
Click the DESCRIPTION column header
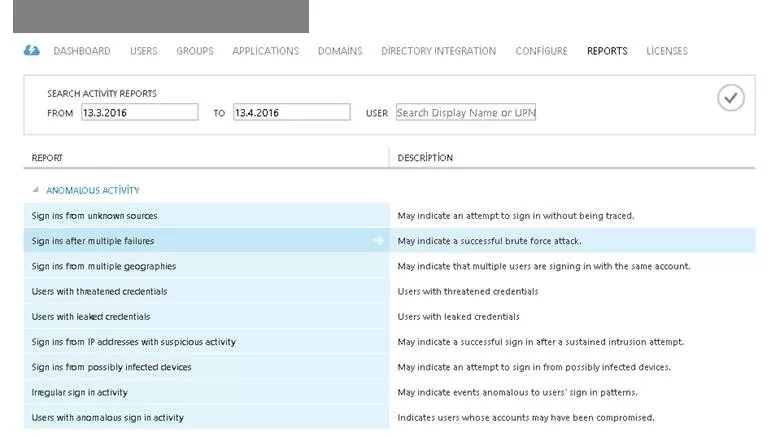(x=425, y=158)
